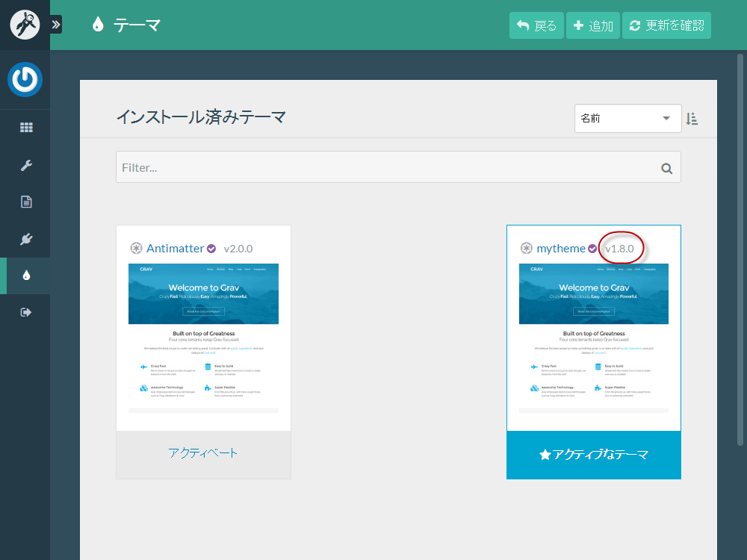
Task: Open the user avatar profile icon
Action: [x=25, y=80]
